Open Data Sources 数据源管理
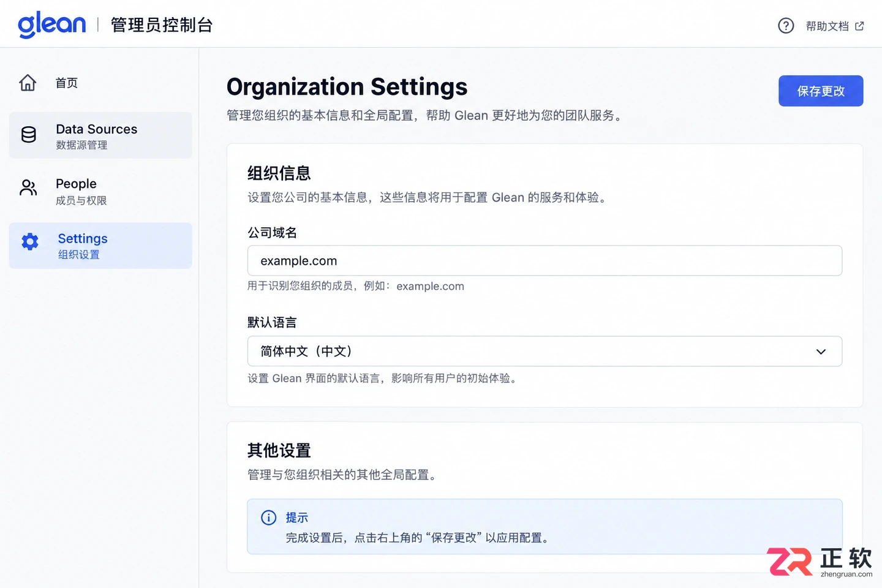This screenshot has height=588, width=882. (100, 135)
